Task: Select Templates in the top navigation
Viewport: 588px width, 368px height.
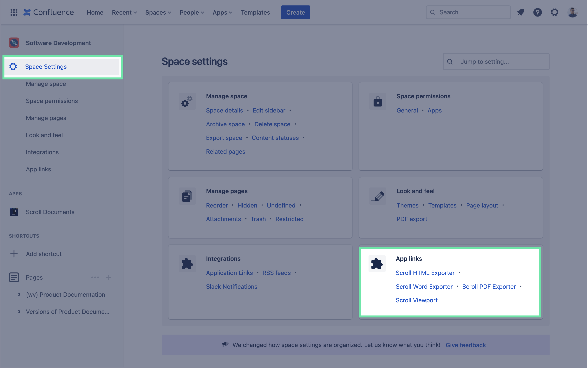Action: click(255, 12)
